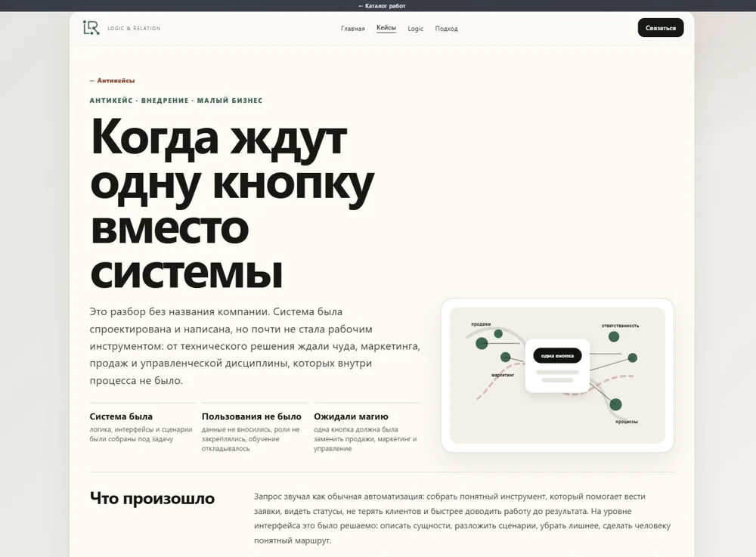Click the "продажи" label in the diagram
The height and width of the screenshot is (557, 756).
pos(481,324)
